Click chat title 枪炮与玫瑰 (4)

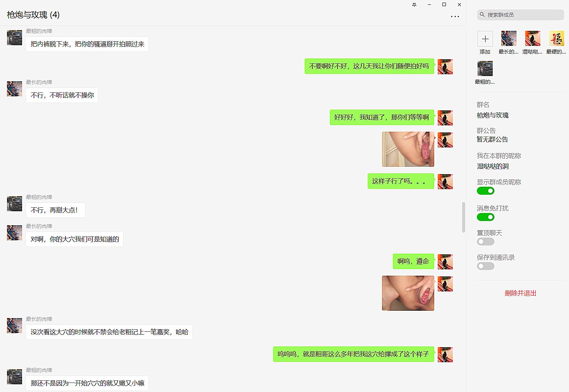click(x=33, y=15)
